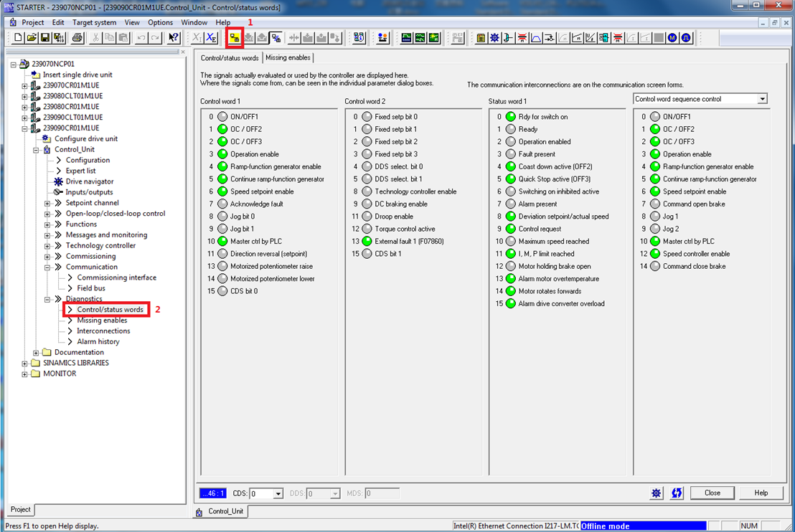Screen dimensions: 795x532
Task: Click the refresh arrows icon at bottom
Action: [677, 493]
